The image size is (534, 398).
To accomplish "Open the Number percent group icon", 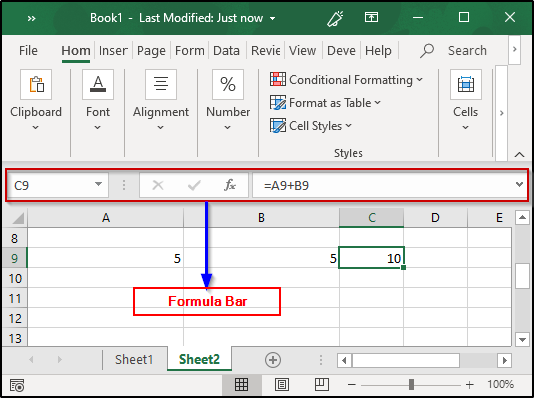I will (228, 84).
